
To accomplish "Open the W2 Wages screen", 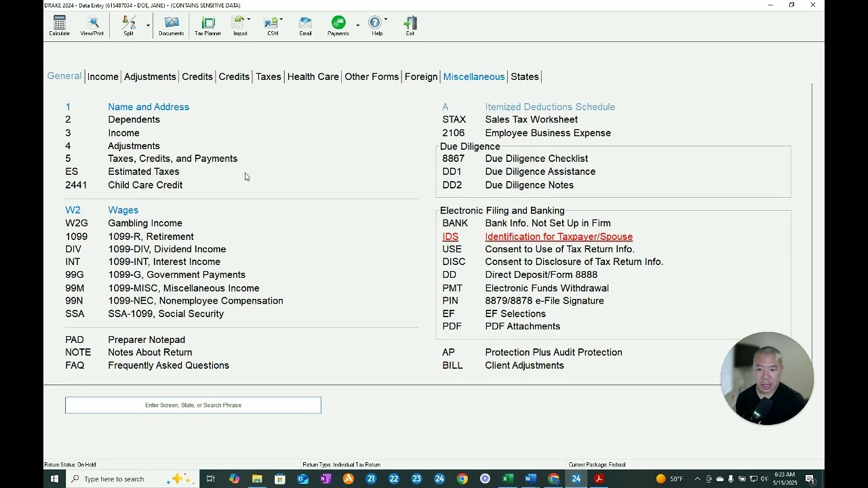I will pyautogui.click(x=123, y=210).
